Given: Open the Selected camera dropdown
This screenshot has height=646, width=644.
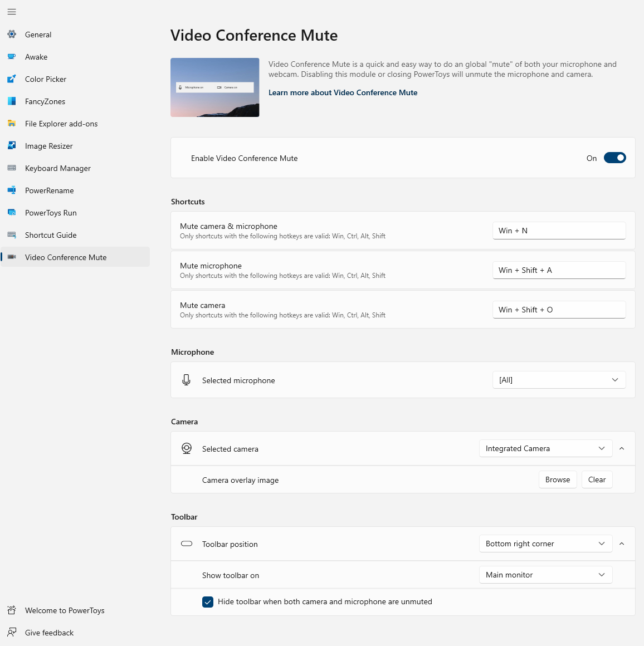Looking at the screenshot, I should (545, 449).
